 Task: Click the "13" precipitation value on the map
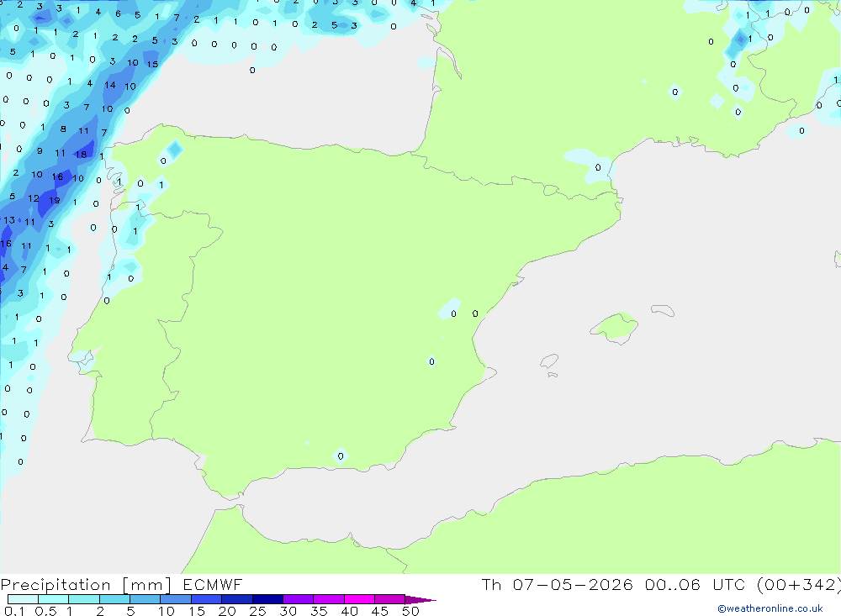click(9, 220)
